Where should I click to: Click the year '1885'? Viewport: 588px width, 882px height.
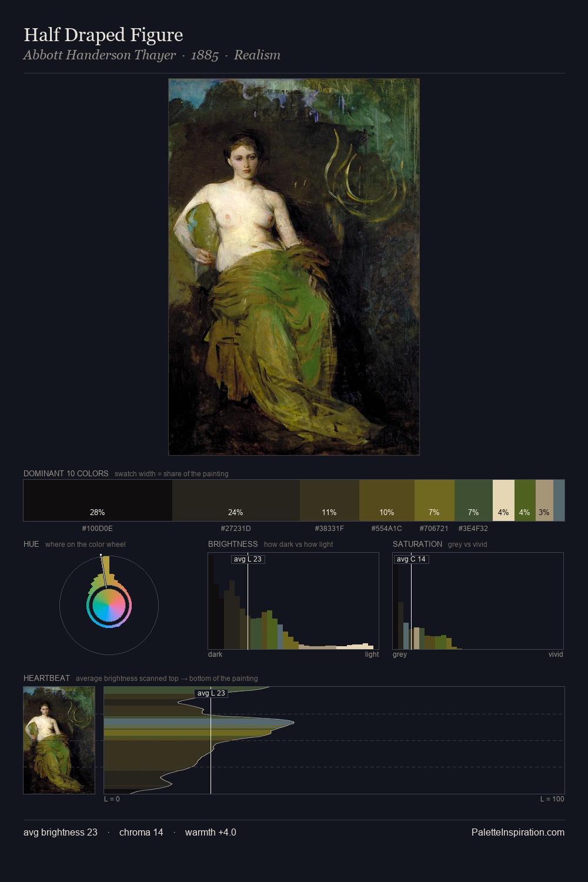click(x=205, y=55)
